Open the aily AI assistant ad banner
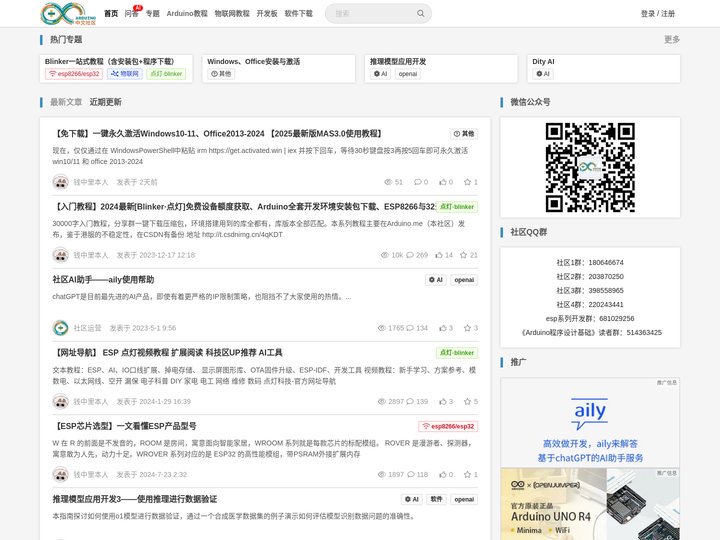The height and width of the screenshot is (540, 720). click(x=590, y=422)
